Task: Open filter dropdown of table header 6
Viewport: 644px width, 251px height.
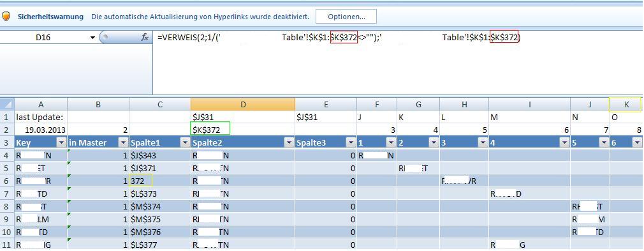Action: pyautogui.click(x=638, y=143)
